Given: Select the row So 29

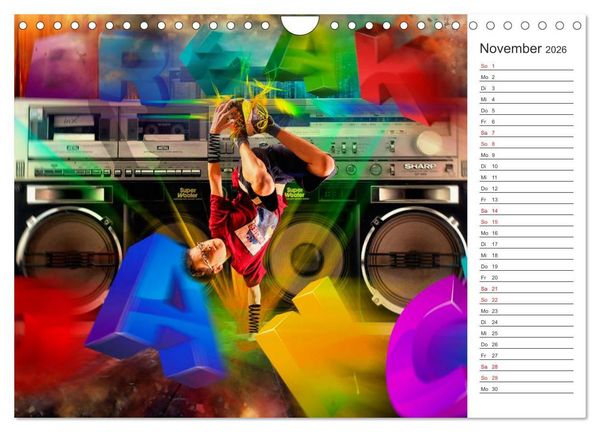Looking at the screenshot, I should pos(527,377).
